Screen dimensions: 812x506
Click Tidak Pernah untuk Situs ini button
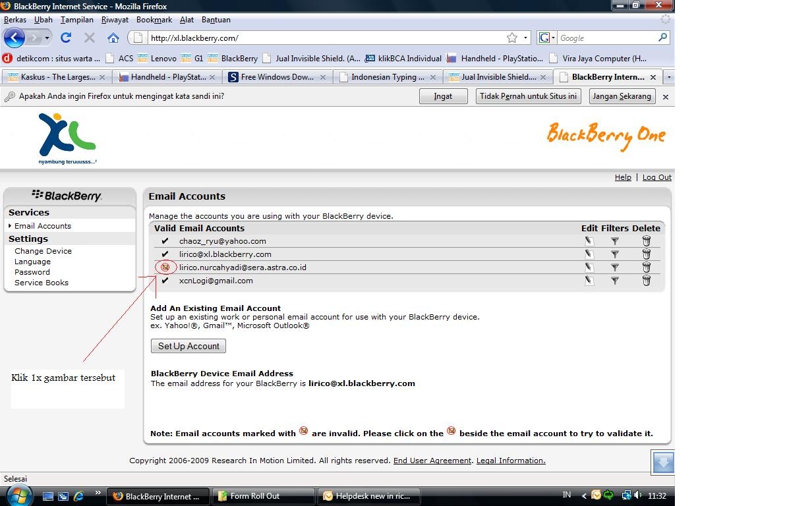click(527, 96)
